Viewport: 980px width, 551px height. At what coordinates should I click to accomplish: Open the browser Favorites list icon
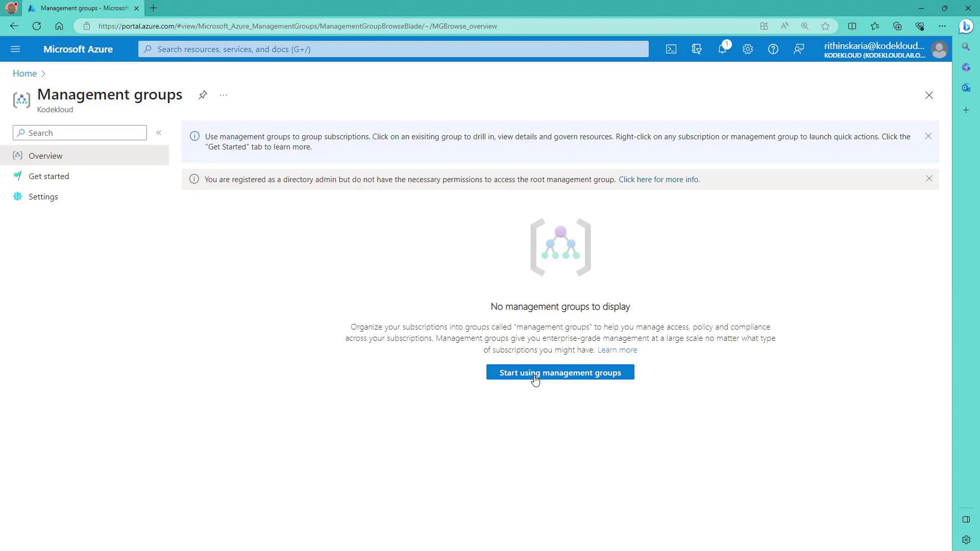click(875, 26)
